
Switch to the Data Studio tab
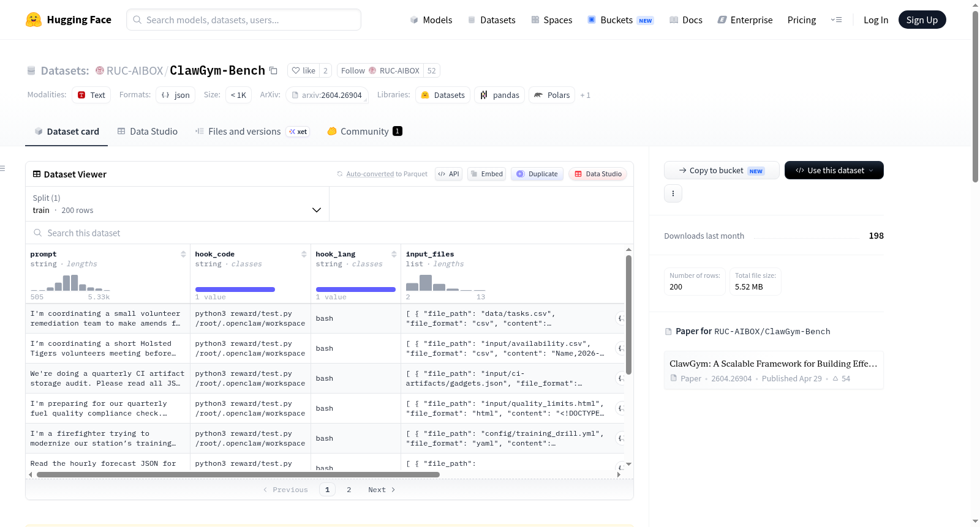(148, 131)
